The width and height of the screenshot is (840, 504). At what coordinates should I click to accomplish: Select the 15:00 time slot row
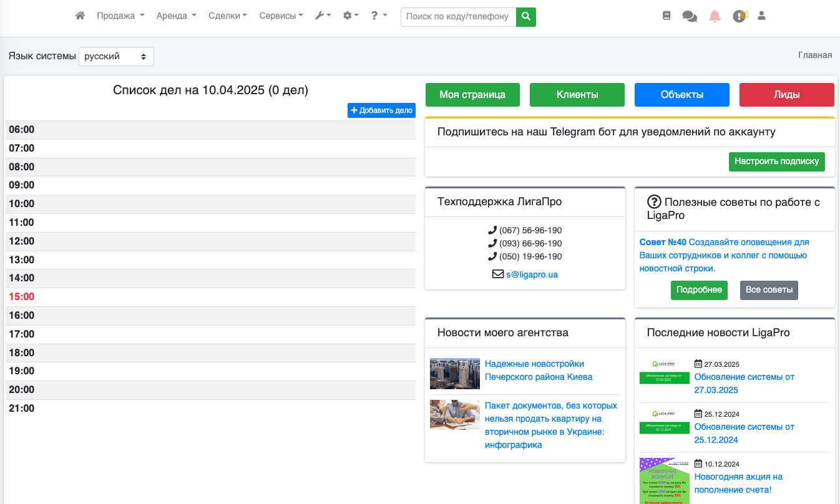point(211,297)
